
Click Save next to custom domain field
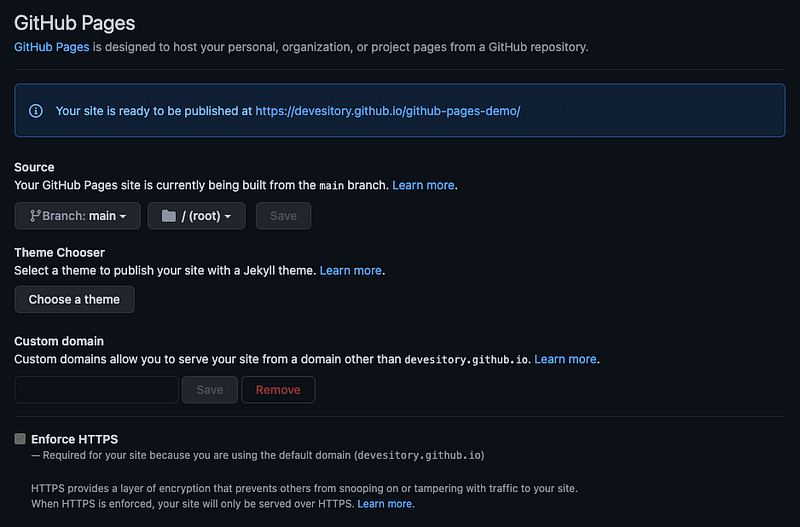coord(210,390)
